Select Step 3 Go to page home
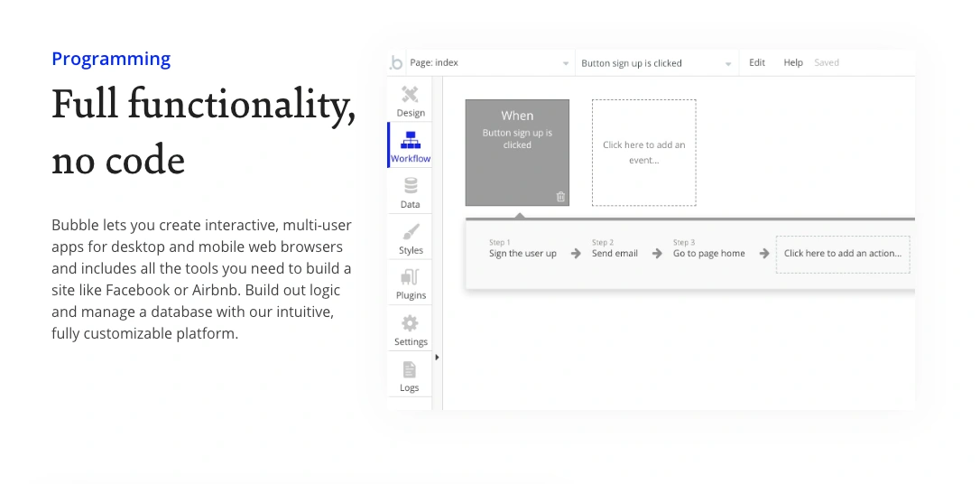This screenshot has width=980, height=484. [708, 249]
